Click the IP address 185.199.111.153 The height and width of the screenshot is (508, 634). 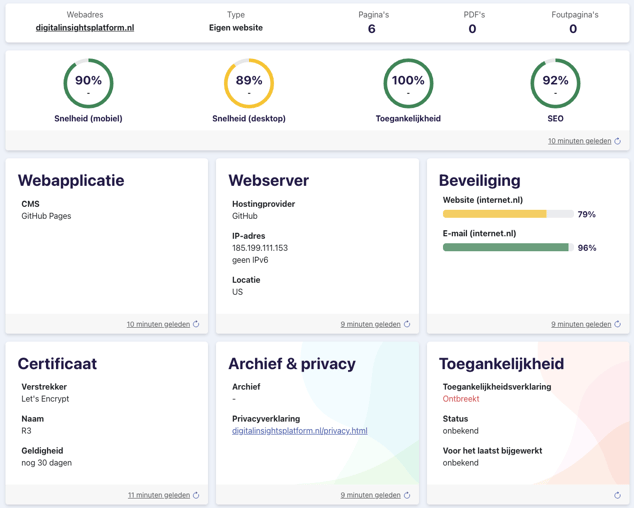click(260, 248)
